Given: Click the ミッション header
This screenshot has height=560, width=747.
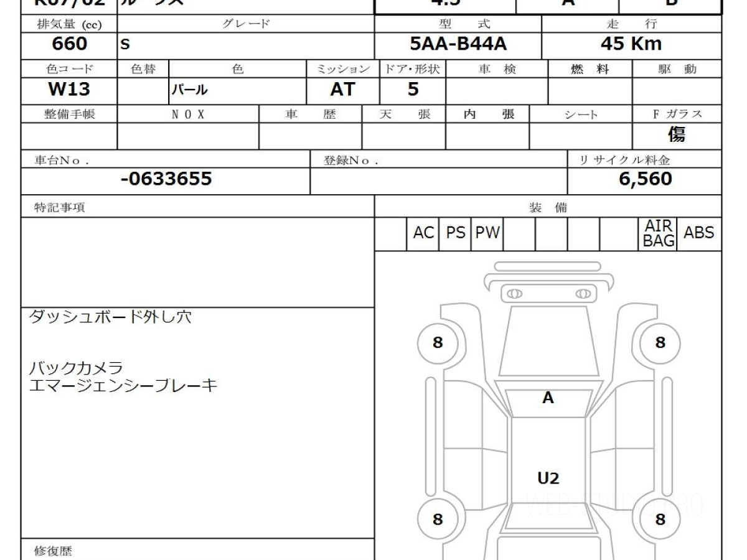Looking at the screenshot, I should click(x=344, y=69).
